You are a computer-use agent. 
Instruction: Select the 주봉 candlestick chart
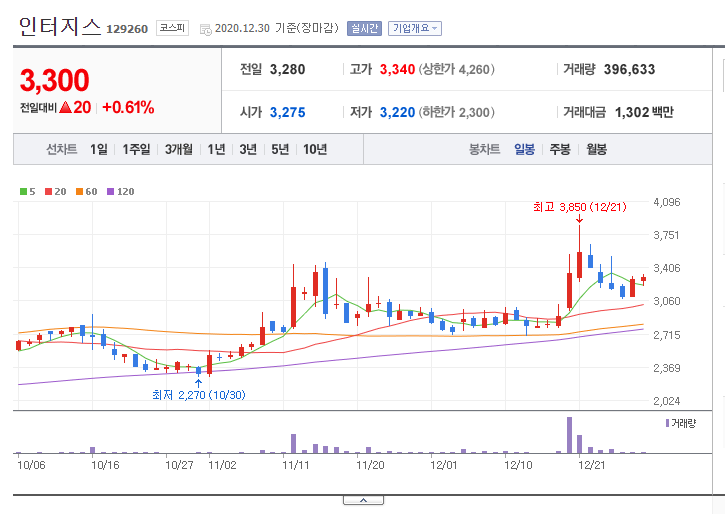(x=560, y=149)
